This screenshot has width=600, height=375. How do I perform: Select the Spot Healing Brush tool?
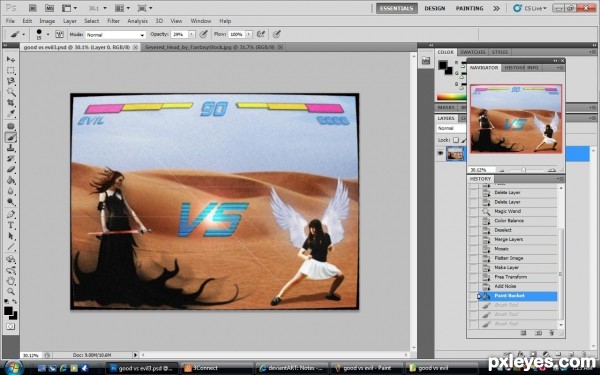(x=10, y=126)
